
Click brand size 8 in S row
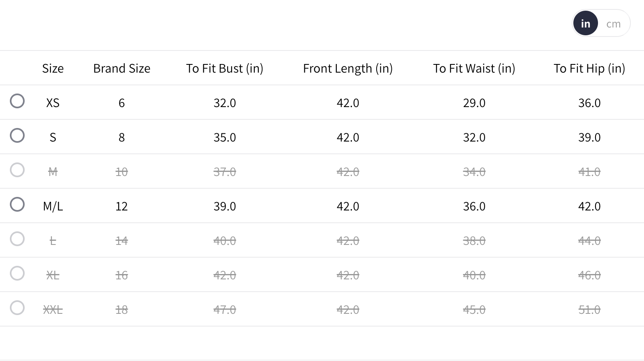point(122,137)
